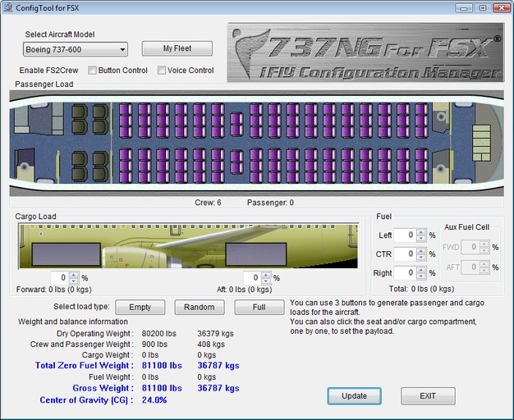This screenshot has width=514, height=420.
Task: Click the aft cargo percent field
Action: pyautogui.click(x=252, y=278)
